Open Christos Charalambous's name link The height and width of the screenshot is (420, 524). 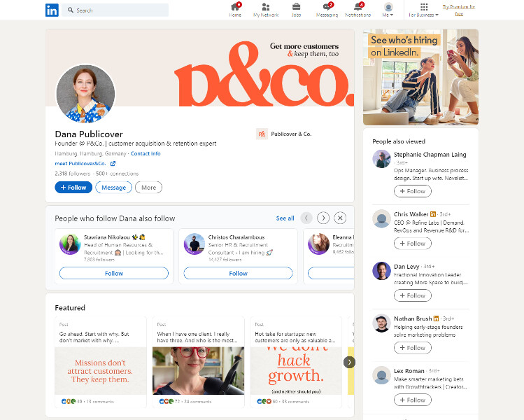point(236,237)
